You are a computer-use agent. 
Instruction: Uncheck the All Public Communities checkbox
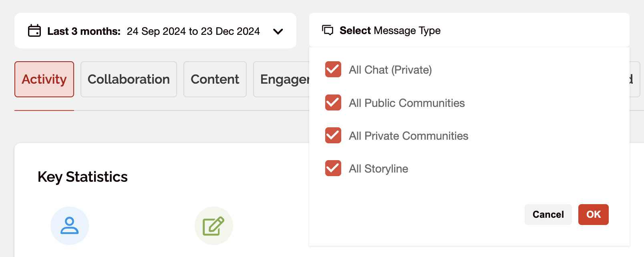click(333, 103)
